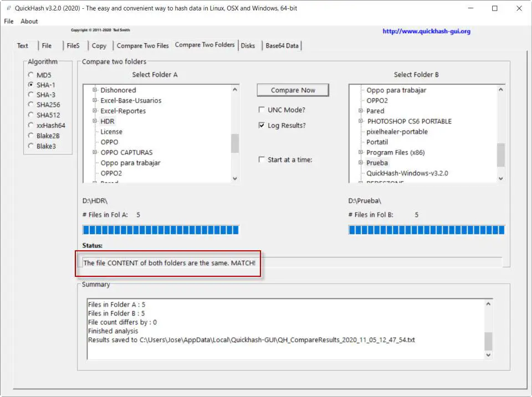The width and height of the screenshot is (532, 397).
Task: Expand the Pared folder in Folder B
Action: pos(361,111)
